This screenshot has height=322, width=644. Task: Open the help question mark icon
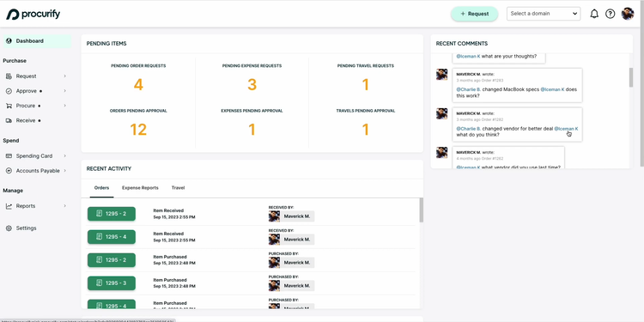click(611, 14)
